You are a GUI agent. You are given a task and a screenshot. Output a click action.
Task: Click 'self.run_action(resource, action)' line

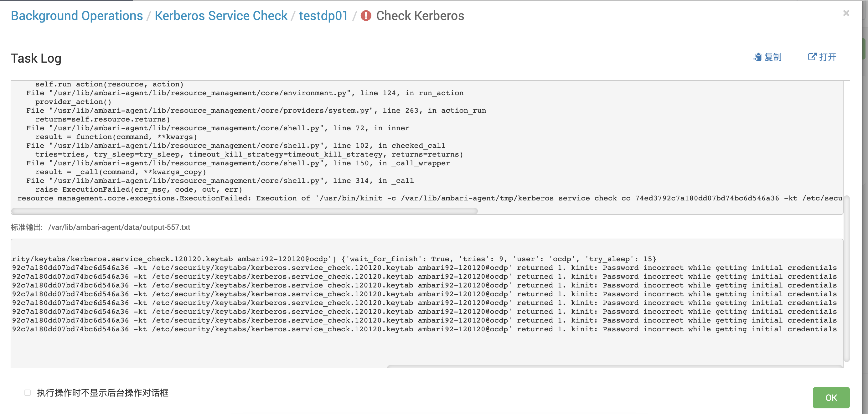tap(109, 85)
